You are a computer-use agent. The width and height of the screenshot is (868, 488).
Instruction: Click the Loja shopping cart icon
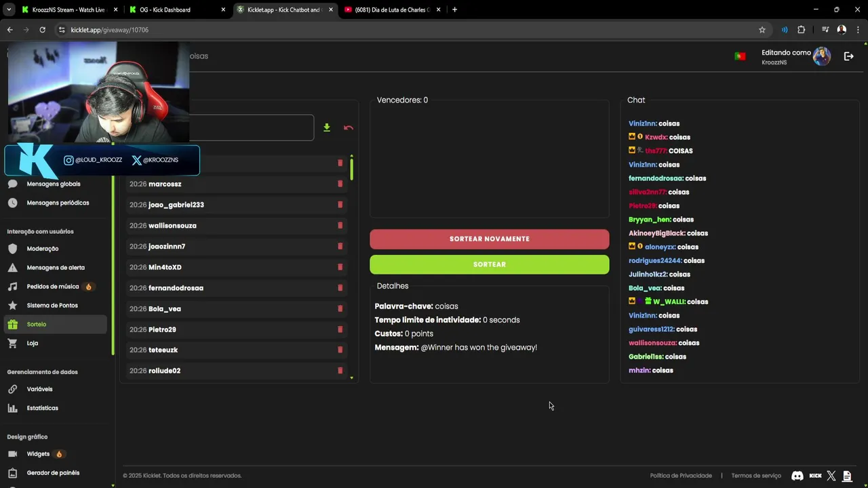(x=12, y=343)
